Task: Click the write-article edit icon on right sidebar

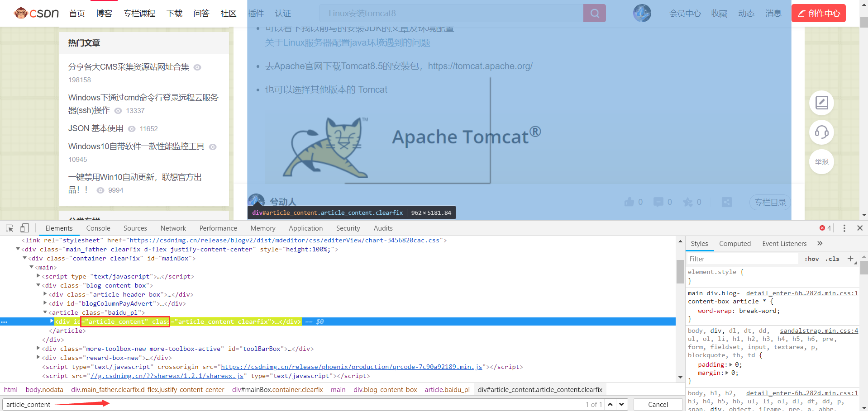Action: (x=821, y=103)
